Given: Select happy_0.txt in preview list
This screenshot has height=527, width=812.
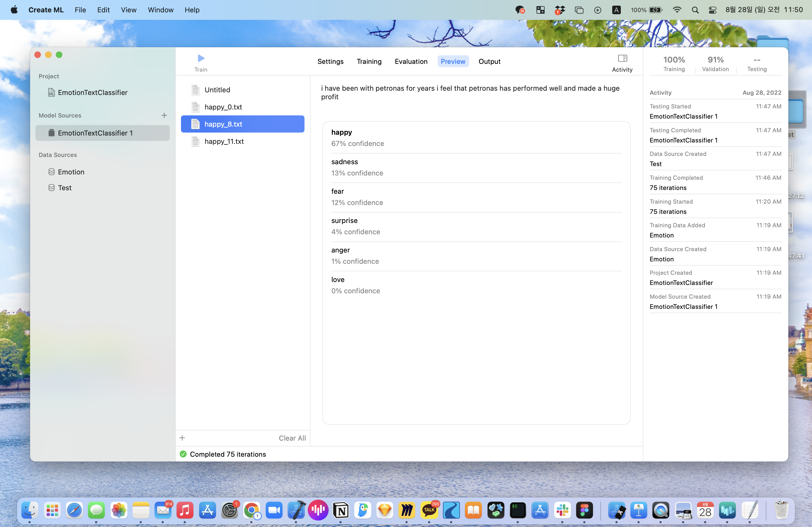Looking at the screenshot, I should pos(242,107).
